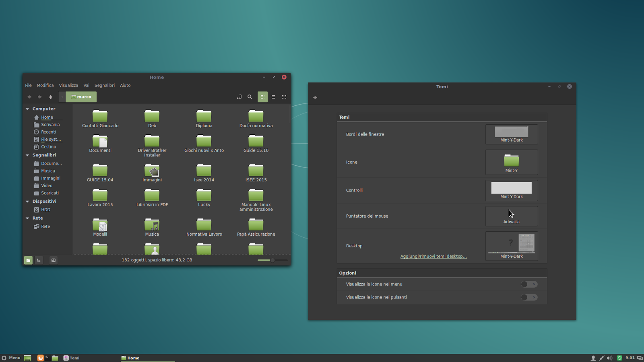Show tree view in sidebar

pos(39,260)
